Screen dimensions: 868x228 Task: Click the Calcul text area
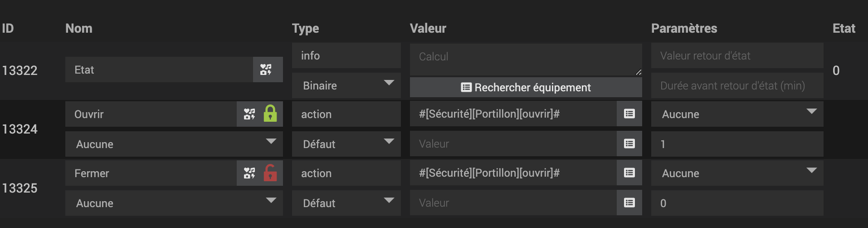point(526,59)
